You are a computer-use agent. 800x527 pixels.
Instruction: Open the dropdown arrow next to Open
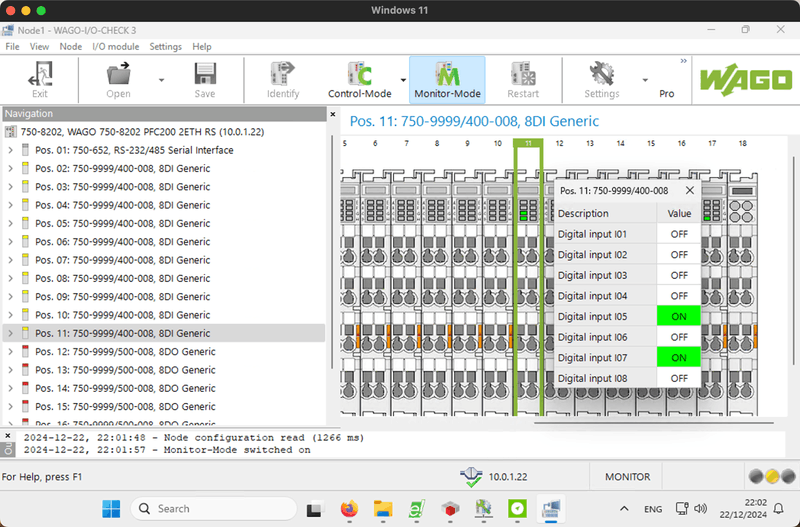[161, 80]
